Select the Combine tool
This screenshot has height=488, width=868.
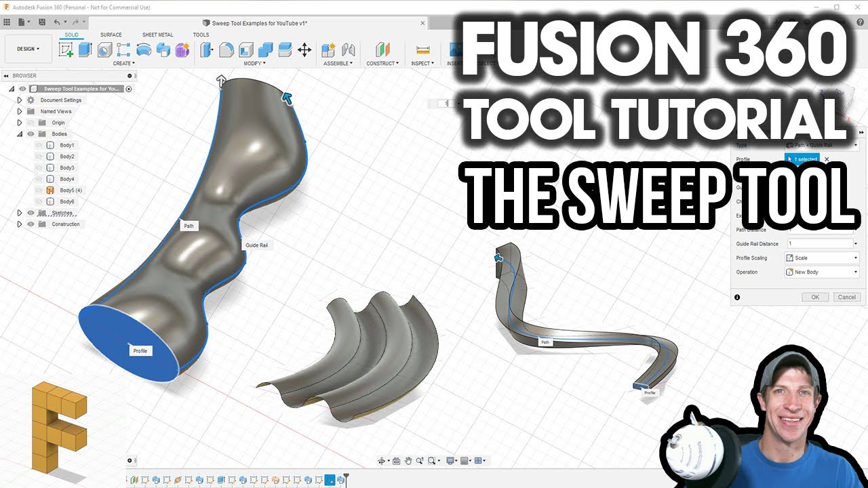click(266, 49)
